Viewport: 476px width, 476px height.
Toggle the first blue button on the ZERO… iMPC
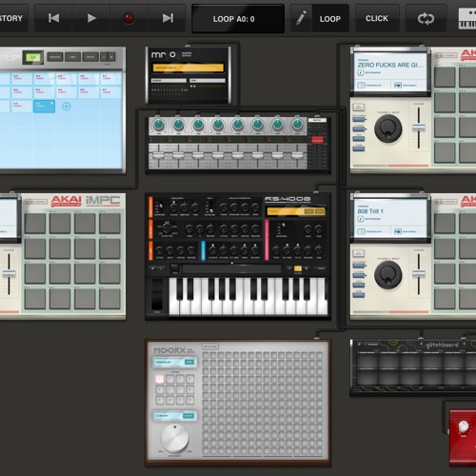359,119
